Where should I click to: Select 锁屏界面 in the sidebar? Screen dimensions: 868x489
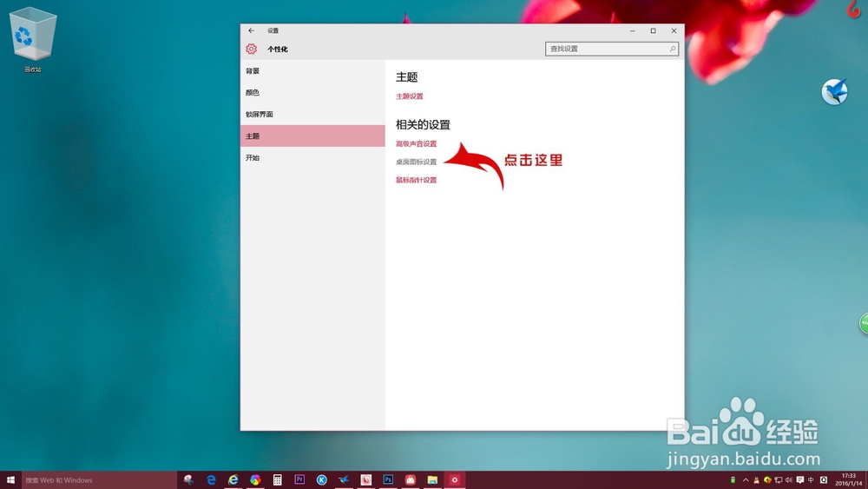[312, 114]
